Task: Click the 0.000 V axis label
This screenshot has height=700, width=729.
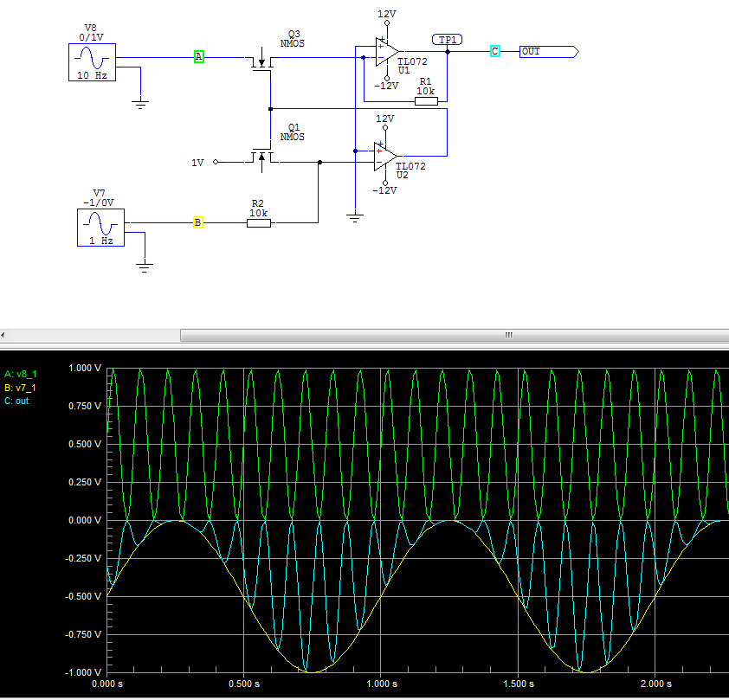Action: 85,520
